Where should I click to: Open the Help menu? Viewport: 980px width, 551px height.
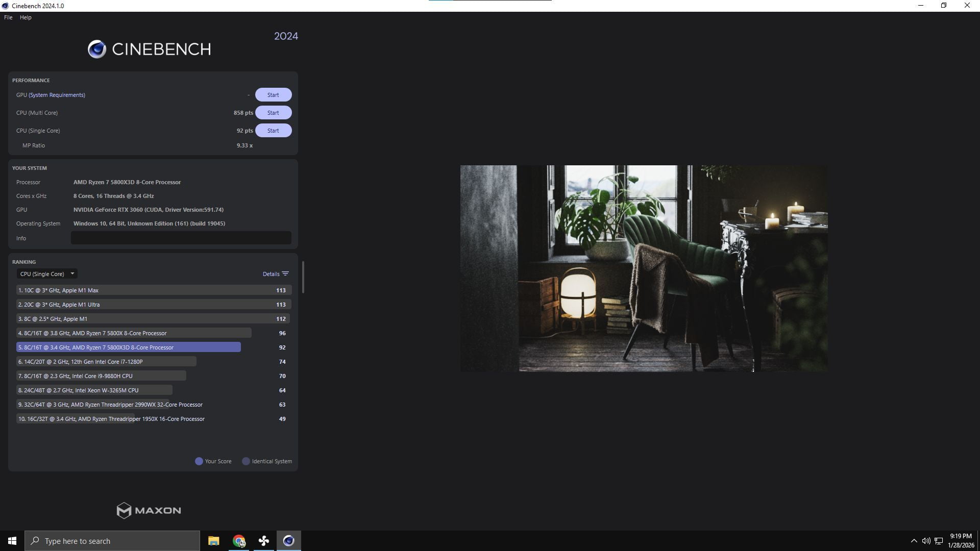(26, 17)
